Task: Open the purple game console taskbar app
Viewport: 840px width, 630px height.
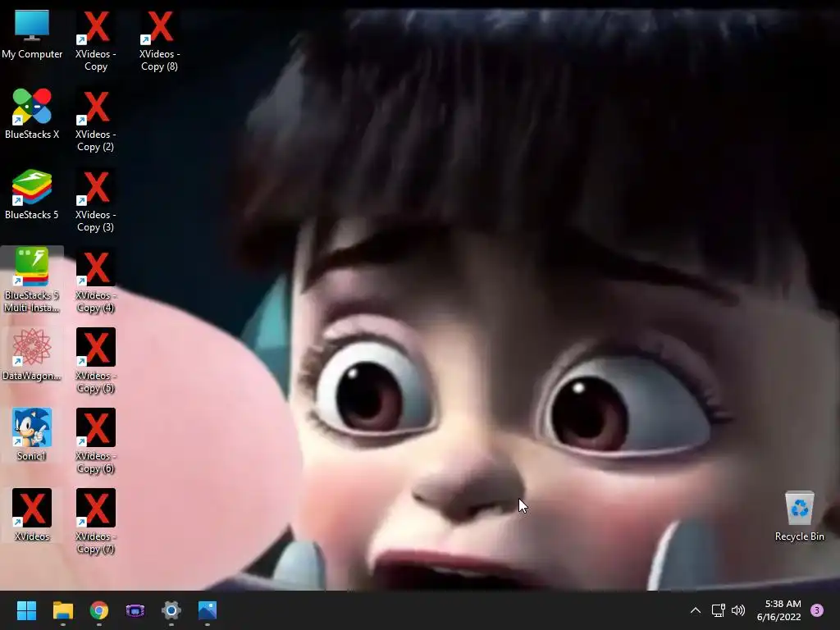Action: (x=135, y=610)
